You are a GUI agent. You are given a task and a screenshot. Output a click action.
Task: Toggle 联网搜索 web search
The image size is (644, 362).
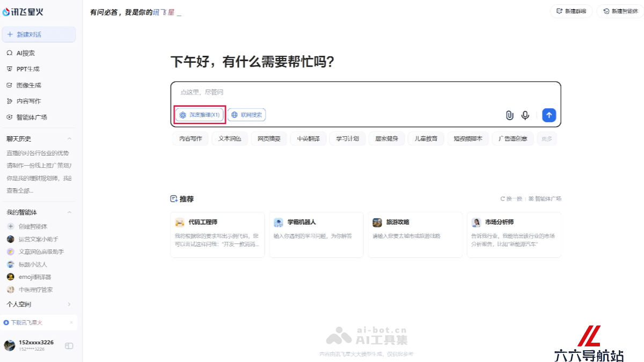click(x=247, y=115)
